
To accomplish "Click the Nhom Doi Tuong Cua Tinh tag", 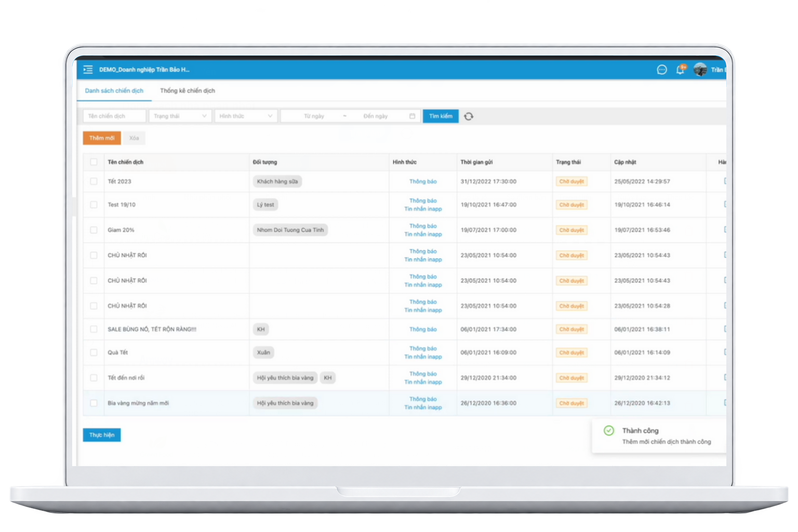I will [290, 230].
